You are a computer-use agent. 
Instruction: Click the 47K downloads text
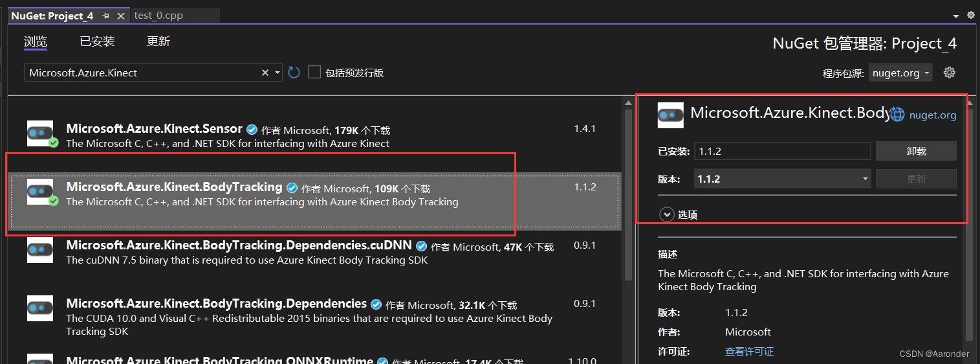tap(528, 247)
